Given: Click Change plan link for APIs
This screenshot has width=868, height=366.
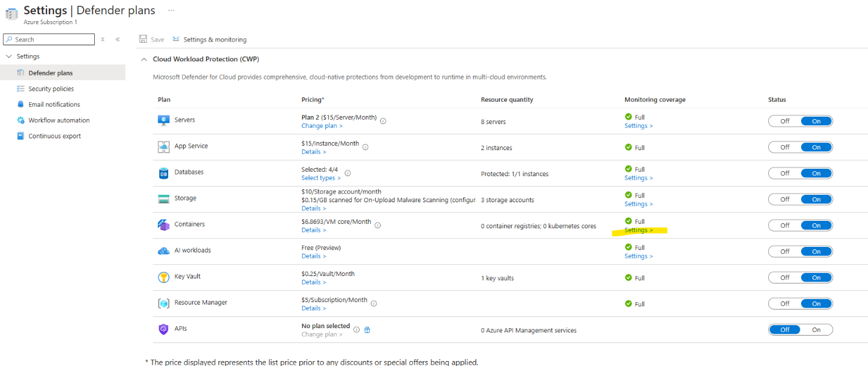Looking at the screenshot, I should tap(322, 334).
